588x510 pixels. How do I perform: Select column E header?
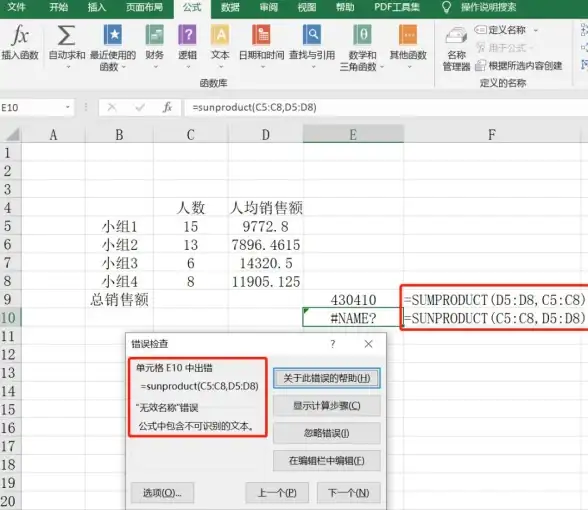pyautogui.click(x=353, y=135)
